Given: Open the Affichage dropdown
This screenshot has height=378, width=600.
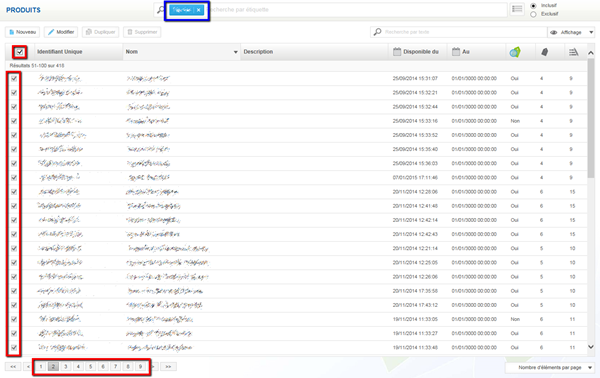Looking at the screenshot, I should [571, 32].
